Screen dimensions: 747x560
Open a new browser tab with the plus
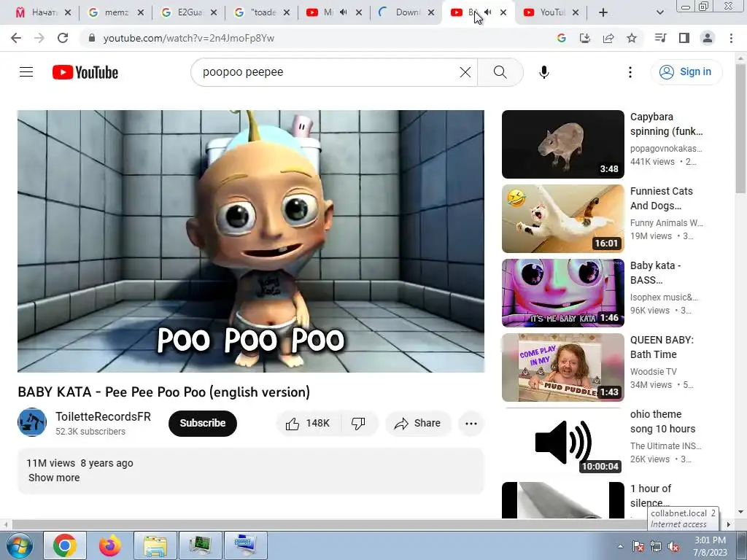pyautogui.click(x=603, y=12)
